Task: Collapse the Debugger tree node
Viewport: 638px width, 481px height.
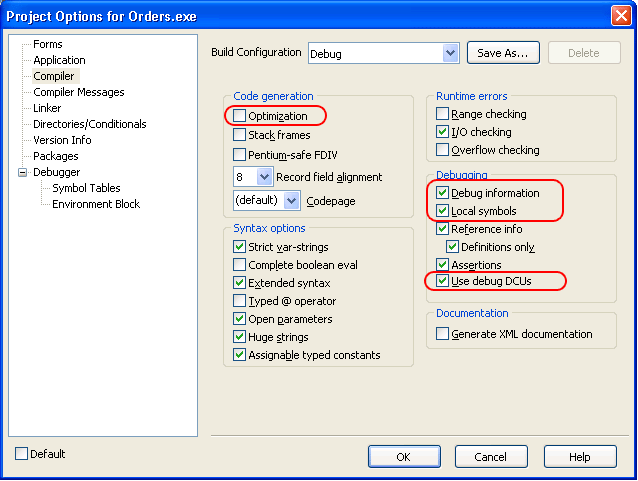Action: click(x=22, y=172)
